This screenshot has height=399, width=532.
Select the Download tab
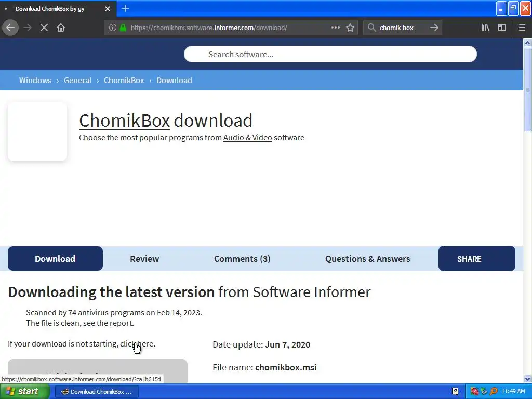coord(55,259)
